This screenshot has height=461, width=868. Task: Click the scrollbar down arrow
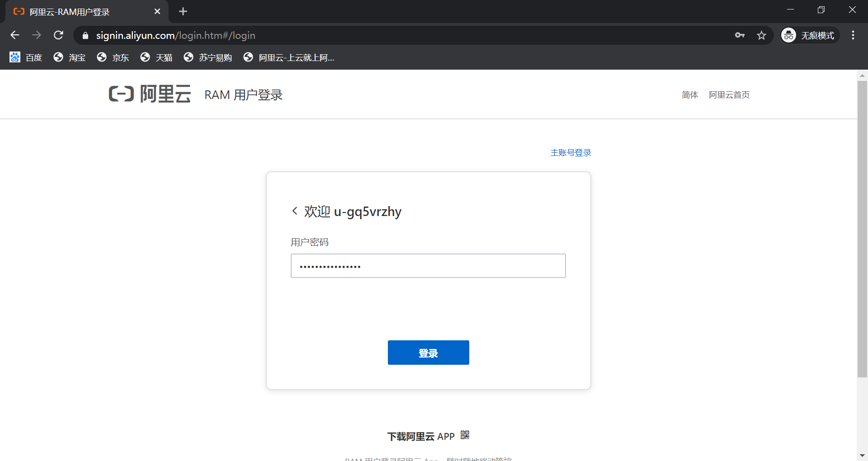(x=862, y=456)
